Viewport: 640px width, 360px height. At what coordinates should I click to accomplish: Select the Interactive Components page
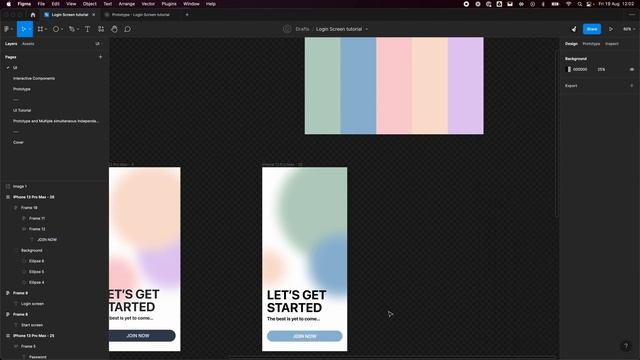(34, 78)
